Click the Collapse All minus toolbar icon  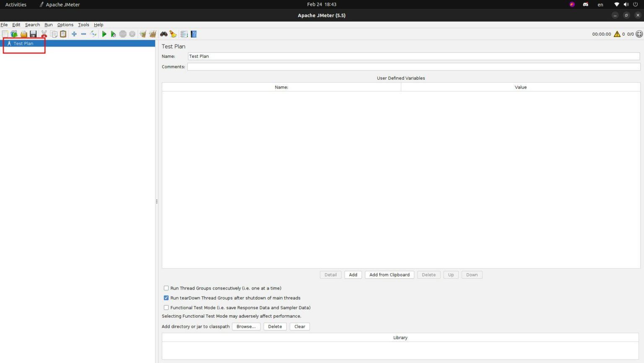click(x=83, y=34)
